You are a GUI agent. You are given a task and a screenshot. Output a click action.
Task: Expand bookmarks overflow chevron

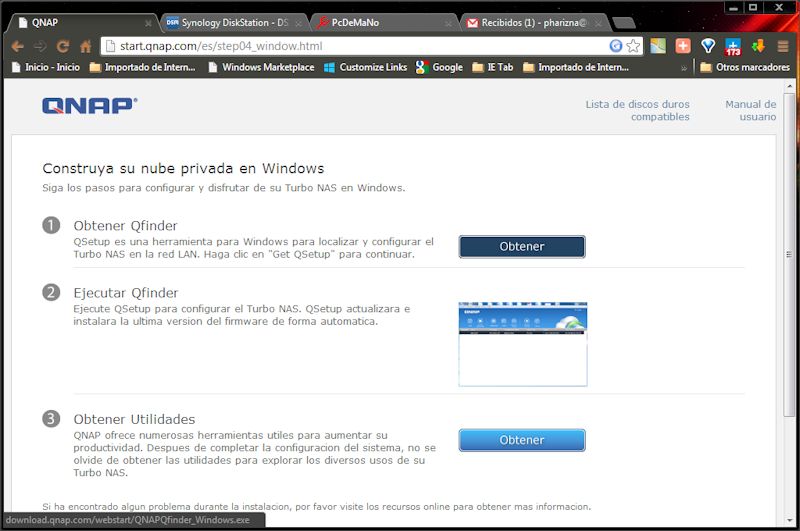[x=684, y=68]
